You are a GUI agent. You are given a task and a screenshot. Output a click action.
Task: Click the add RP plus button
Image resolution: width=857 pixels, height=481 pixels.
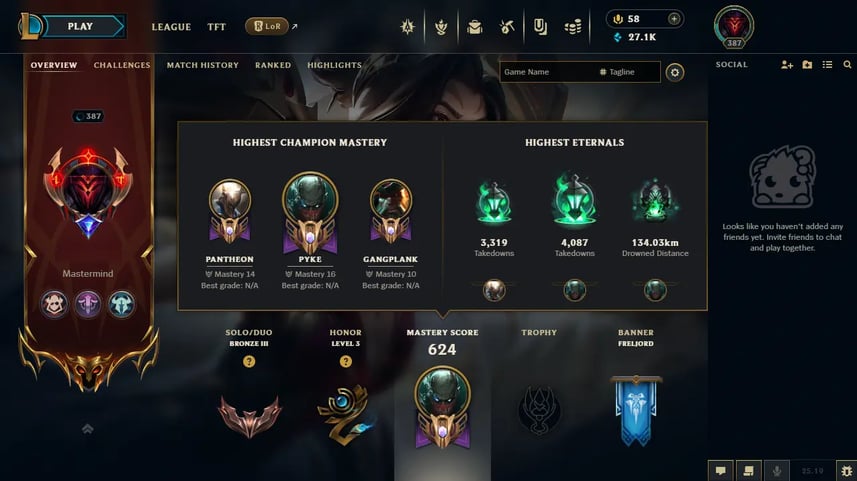pos(674,19)
